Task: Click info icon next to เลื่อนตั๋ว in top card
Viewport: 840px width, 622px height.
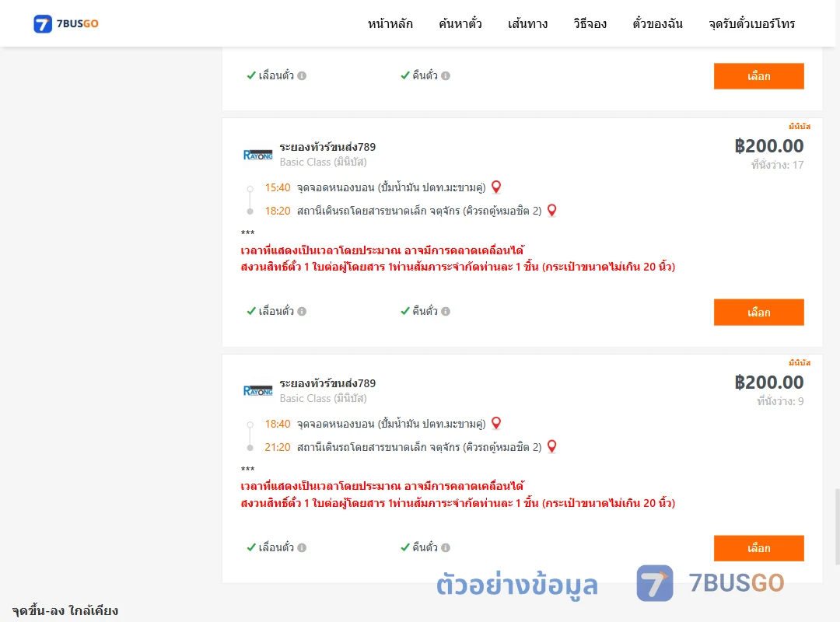Action: click(302, 75)
